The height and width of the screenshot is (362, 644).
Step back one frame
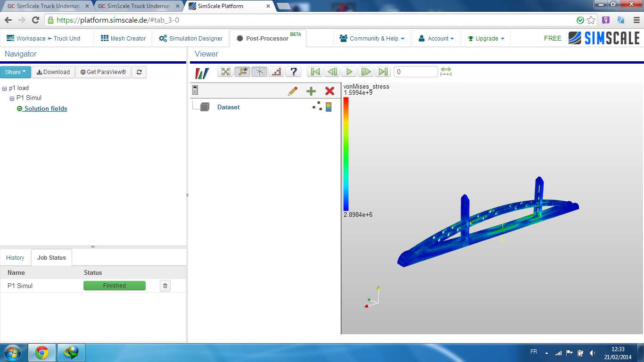tap(332, 72)
